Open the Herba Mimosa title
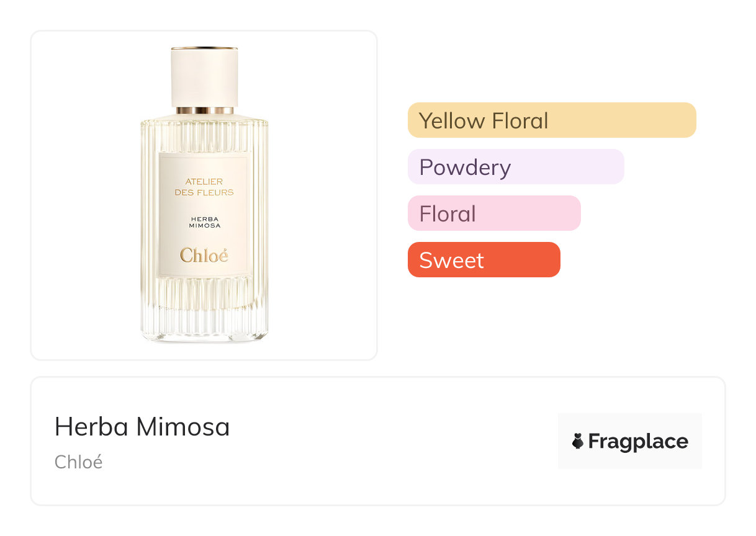 [142, 427]
